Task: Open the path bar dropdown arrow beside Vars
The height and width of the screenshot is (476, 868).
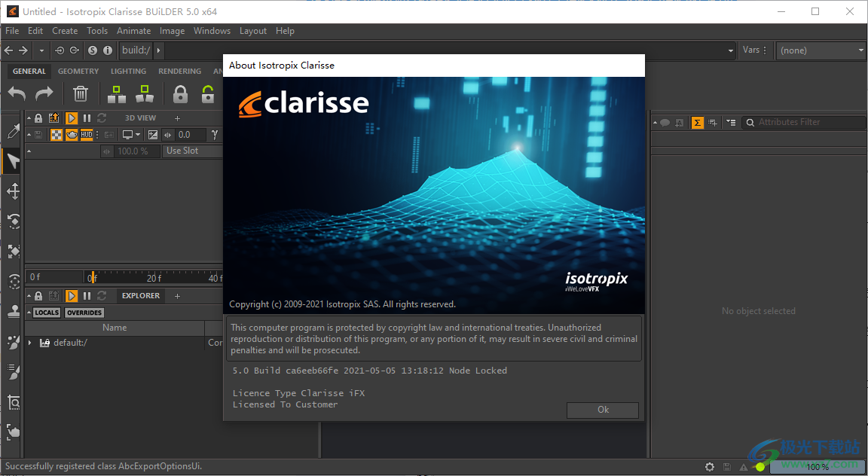Action: tap(731, 50)
